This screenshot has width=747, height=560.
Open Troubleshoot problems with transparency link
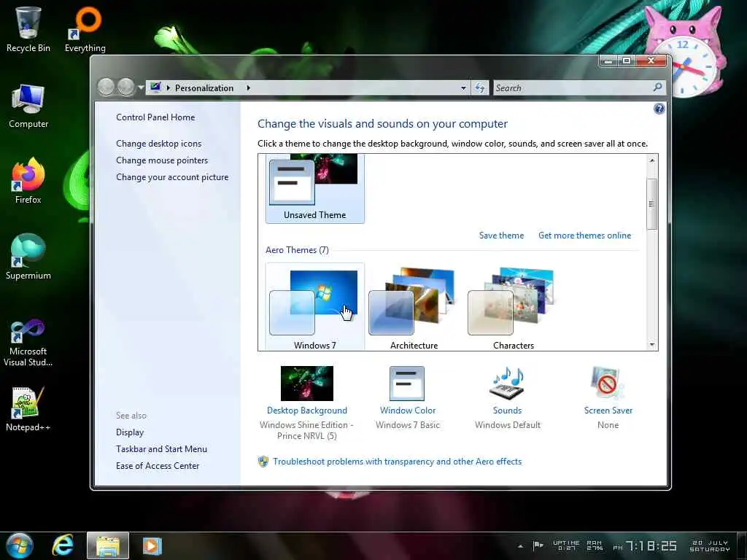(398, 462)
